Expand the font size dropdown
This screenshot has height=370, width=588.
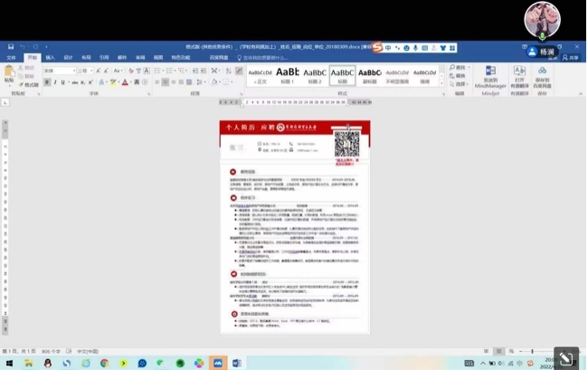(x=93, y=71)
